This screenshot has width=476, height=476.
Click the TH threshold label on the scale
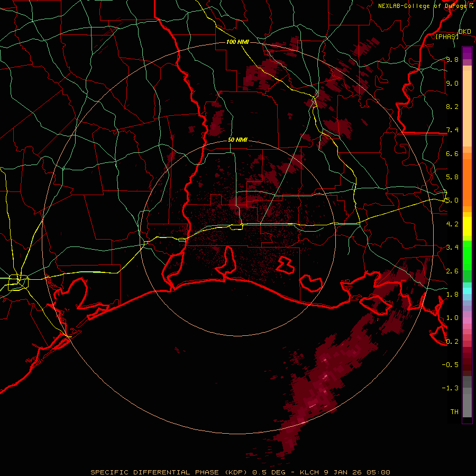(x=454, y=412)
